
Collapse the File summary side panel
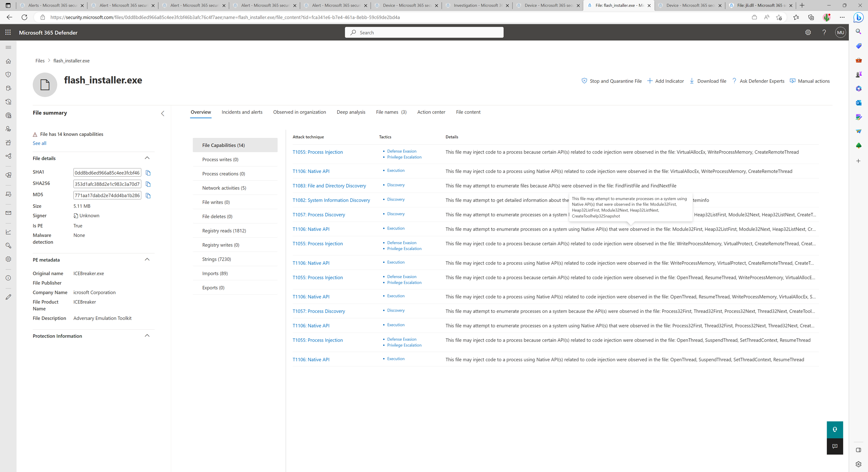pos(162,114)
